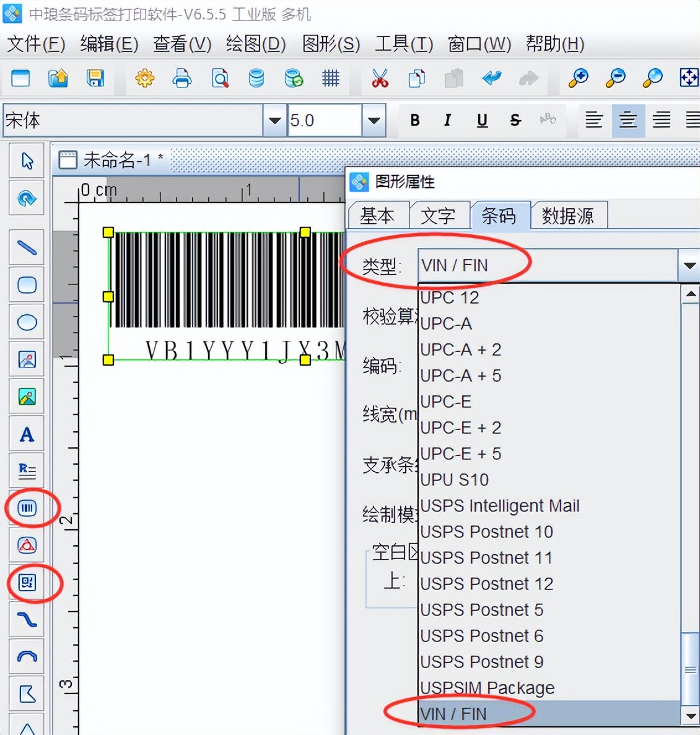The image size is (700, 735).
Task: Open the 窗口(W) menu
Action: point(479,44)
